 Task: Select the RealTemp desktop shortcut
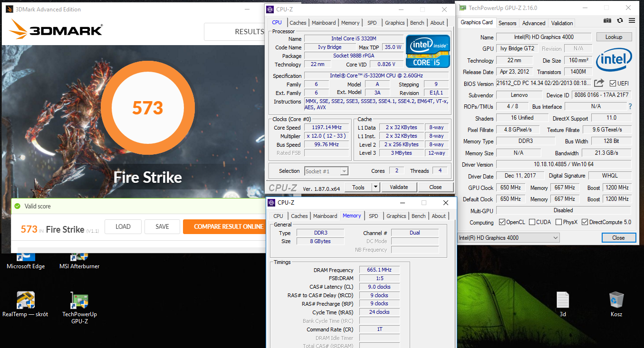pos(25,304)
